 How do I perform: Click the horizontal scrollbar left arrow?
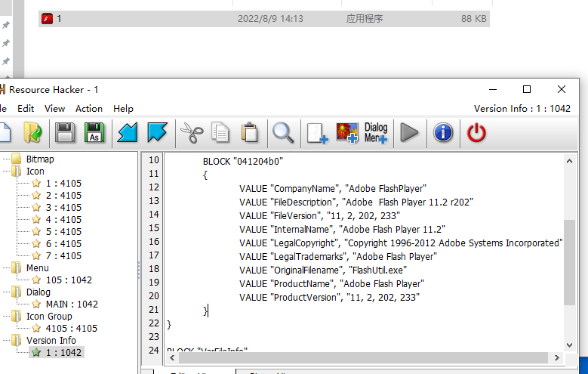pos(172,358)
